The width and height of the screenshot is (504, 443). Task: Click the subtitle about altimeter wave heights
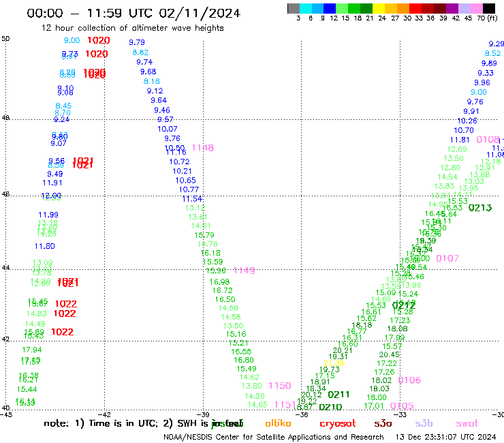pyautogui.click(x=132, y=28)
